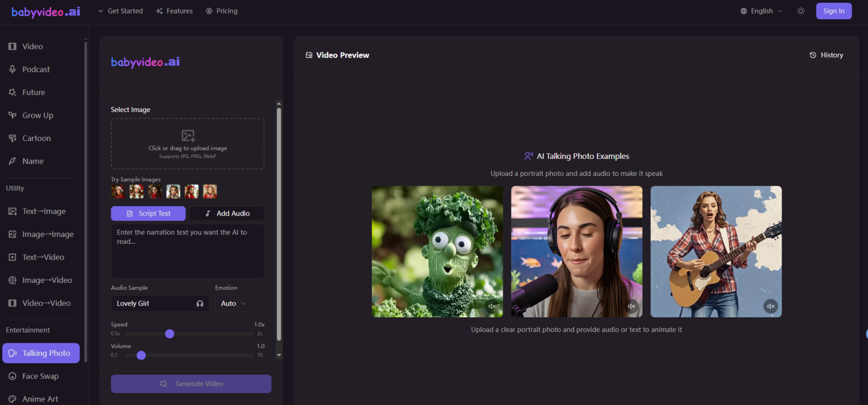Open the Anime Art tool

coord(40,398)
